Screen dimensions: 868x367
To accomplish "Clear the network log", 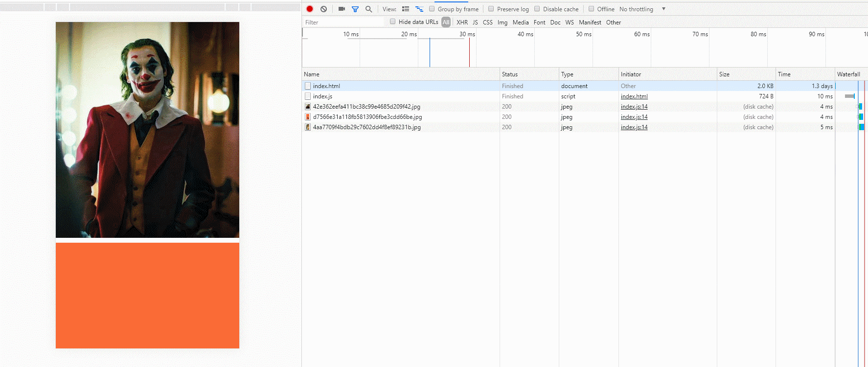I will 323,9.
